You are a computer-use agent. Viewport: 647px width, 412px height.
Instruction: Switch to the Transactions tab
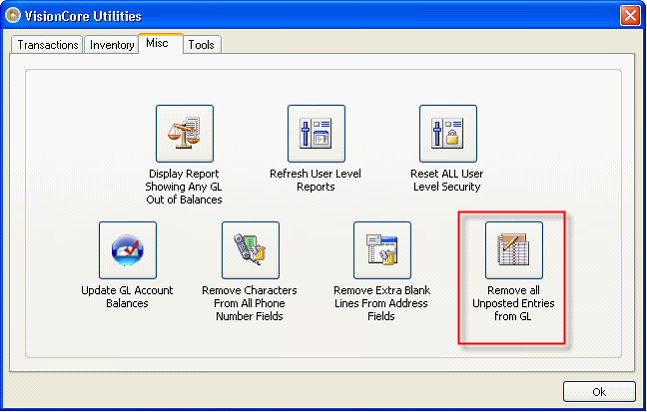coord(47,45)
